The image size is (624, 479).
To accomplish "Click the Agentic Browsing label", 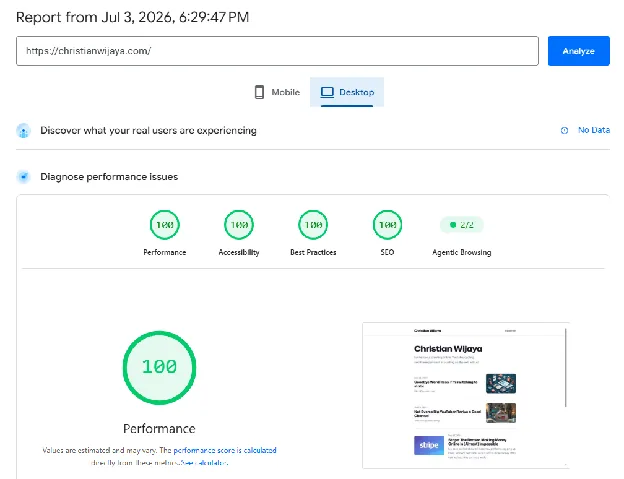I will pyautogui.click(x=462, y=252).
